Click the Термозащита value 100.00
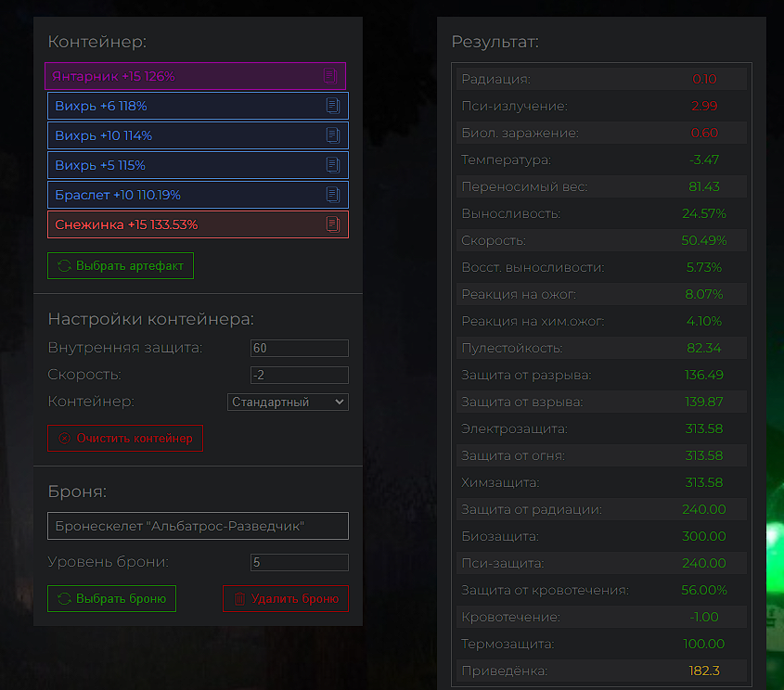 pos(704,644)
